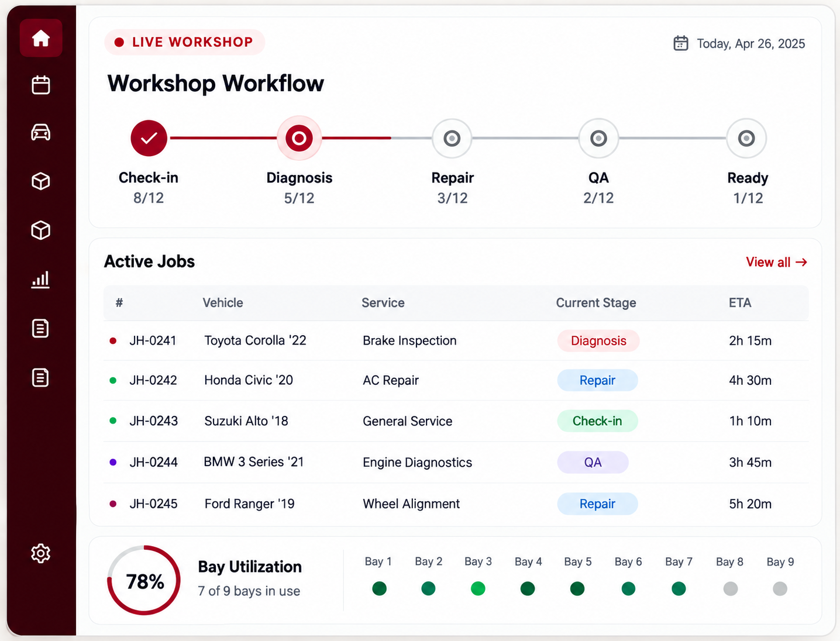840x641 pixels.
Task: Click the Bay 5 status dot
Action: click(x=577, y=588)
